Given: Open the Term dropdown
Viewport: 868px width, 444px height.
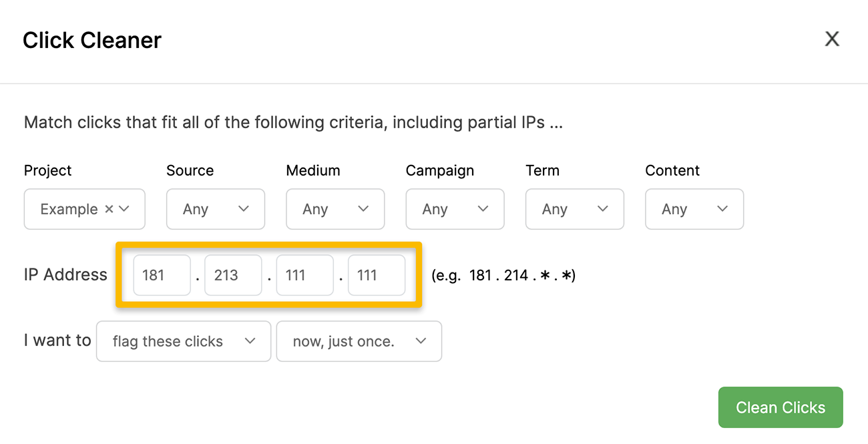Looking at the screenshot, I should click(574, 209).
